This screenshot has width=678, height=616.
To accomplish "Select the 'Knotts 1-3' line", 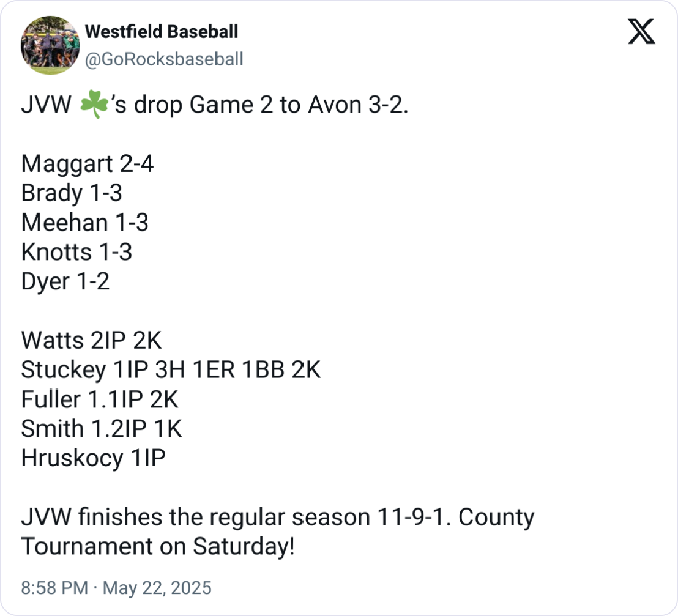I will [x=77, y=252].
